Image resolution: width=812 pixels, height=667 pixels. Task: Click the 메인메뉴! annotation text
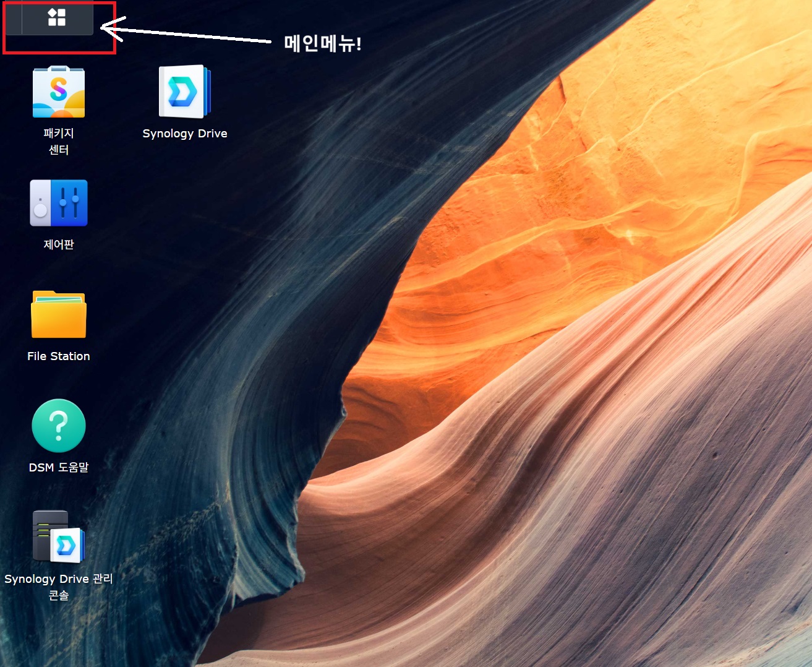(322, 43)
